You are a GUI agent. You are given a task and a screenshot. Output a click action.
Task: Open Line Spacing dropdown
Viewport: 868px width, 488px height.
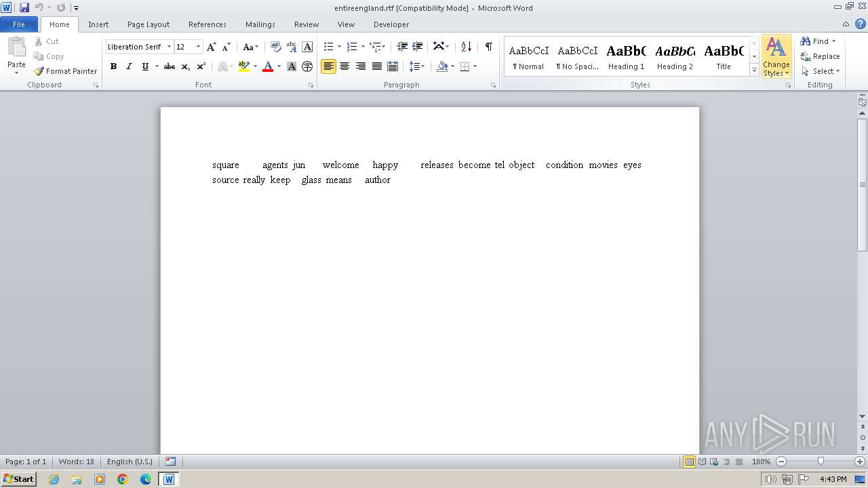417,66
